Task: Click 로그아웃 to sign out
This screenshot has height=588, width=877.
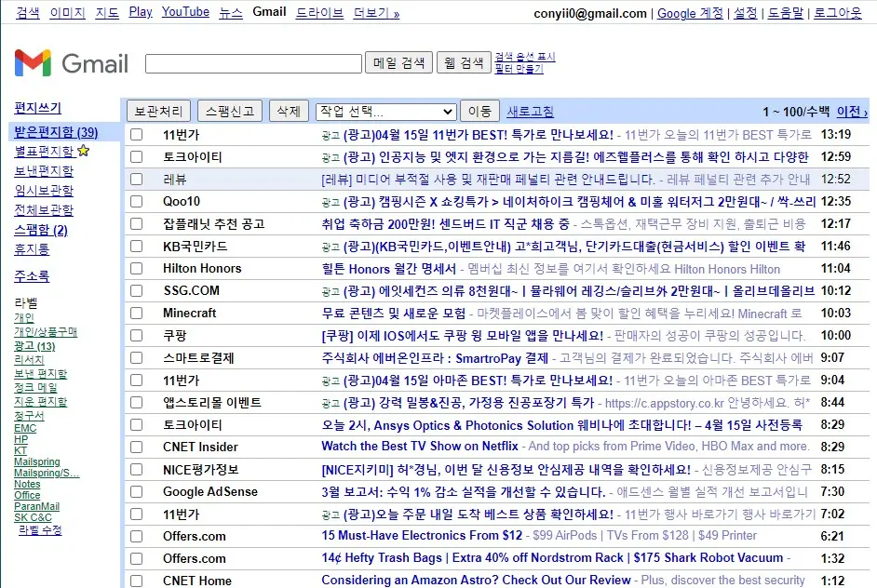Action: [838, 13]
